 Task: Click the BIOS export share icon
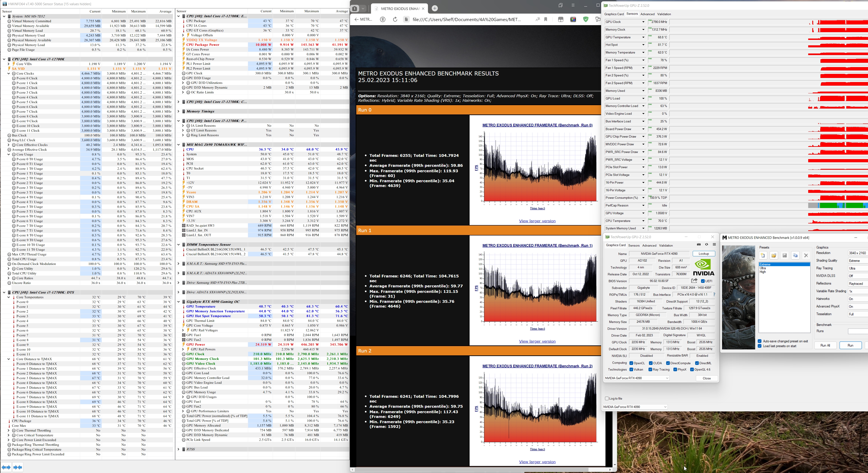(694, 281)
